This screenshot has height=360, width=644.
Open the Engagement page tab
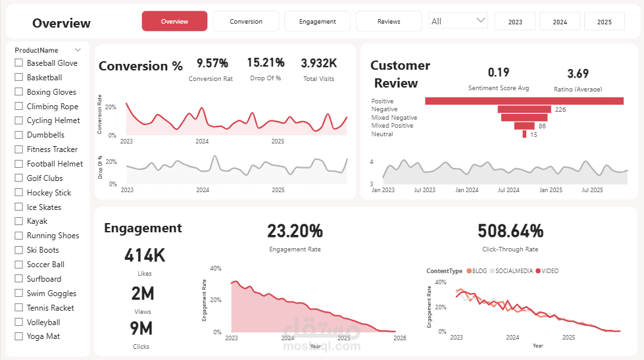(x=318, y=21)
